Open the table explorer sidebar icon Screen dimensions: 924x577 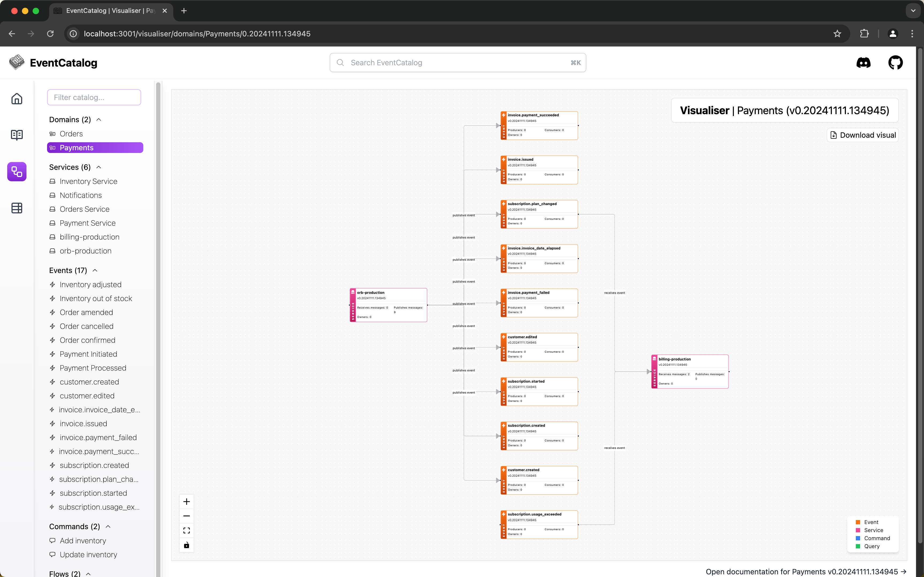17,208
